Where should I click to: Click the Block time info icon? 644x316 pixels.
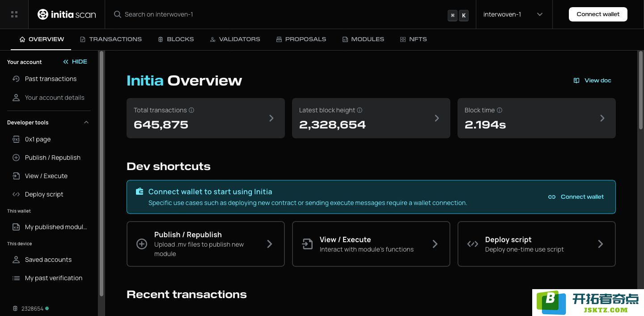tap(500, 110)
